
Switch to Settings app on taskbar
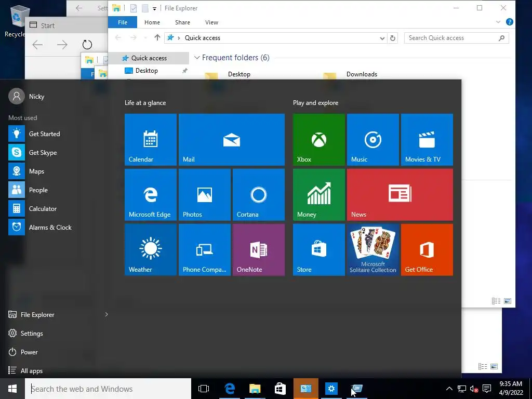point(331,389)
